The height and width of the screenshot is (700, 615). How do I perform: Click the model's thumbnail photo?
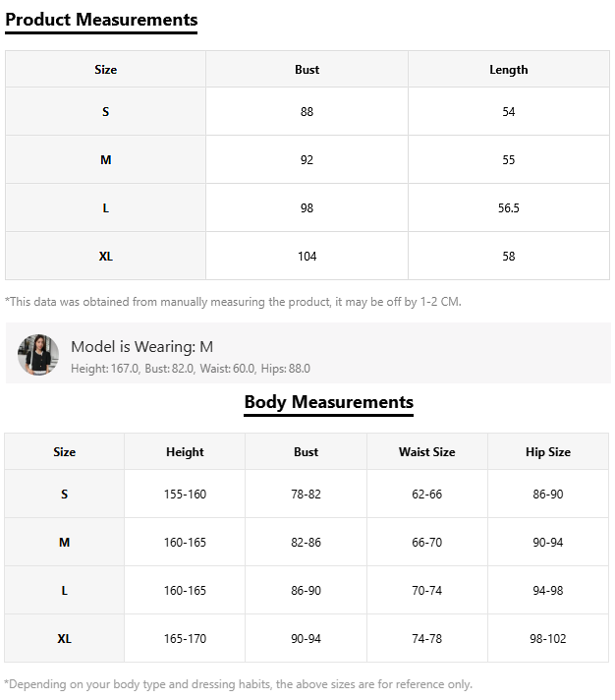pyautogui.click(x=38, y=355)
